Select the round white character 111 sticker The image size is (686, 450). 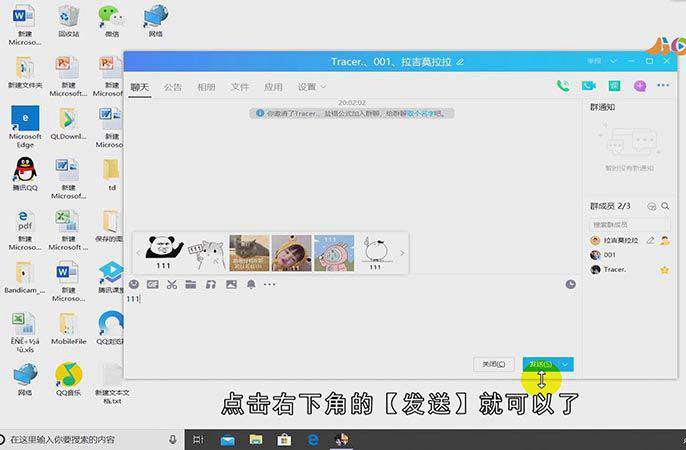pyautogui.click(x=376, y=254)
